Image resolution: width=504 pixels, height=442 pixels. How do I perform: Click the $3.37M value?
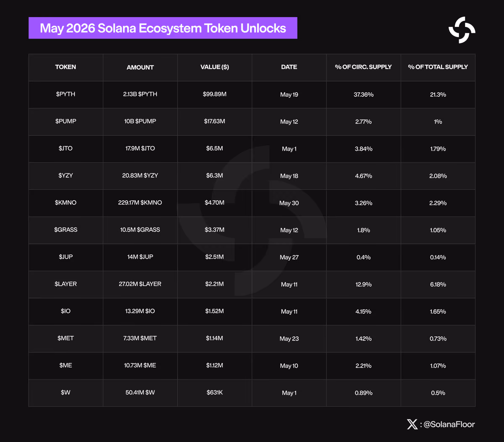tap(215, 230)
